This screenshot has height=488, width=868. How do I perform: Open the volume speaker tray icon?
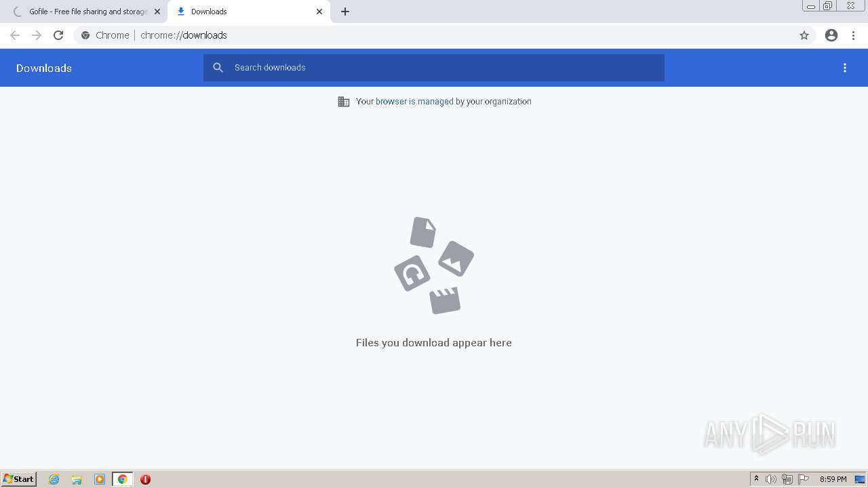click(771, 479)
